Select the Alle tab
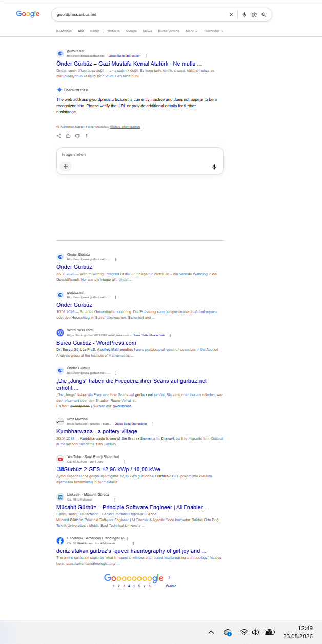 [x=81, y=31]
